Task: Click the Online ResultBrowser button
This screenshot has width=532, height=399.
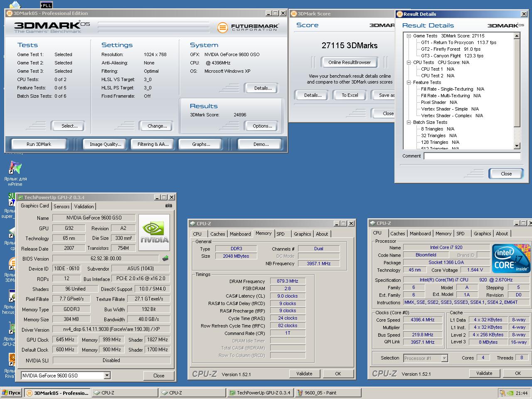Action: [x=350, y=62]
